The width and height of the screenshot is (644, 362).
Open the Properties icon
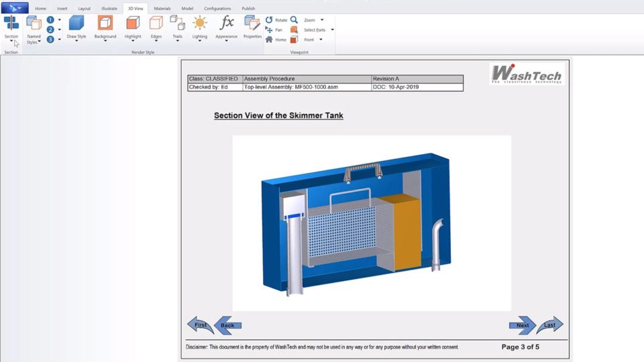(252, 24)
